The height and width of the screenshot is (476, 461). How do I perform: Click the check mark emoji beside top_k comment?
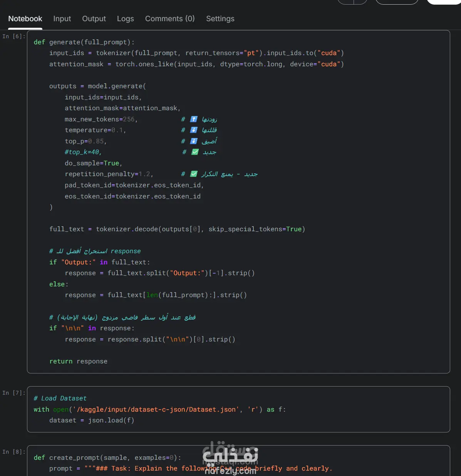[195, 152]
